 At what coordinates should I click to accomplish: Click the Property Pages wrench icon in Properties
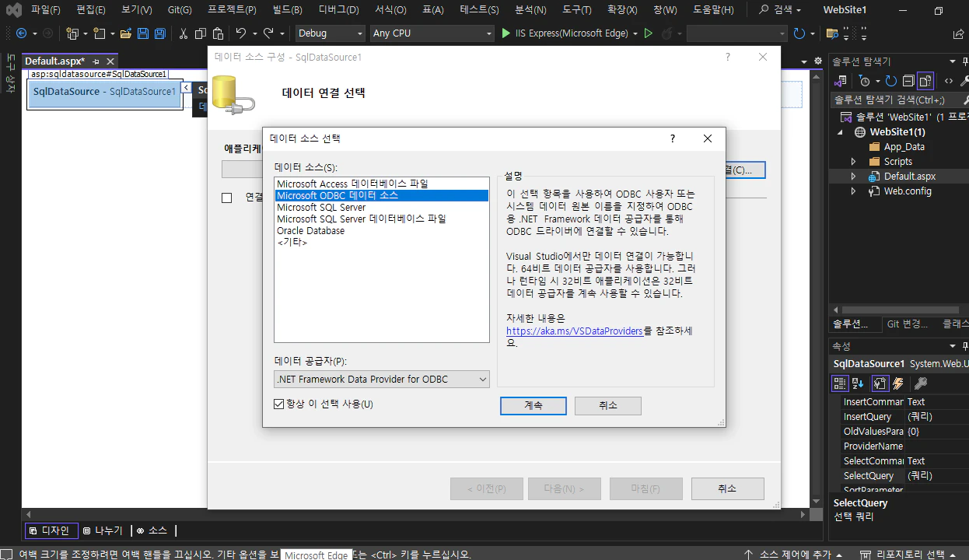(x=920, y=383)
